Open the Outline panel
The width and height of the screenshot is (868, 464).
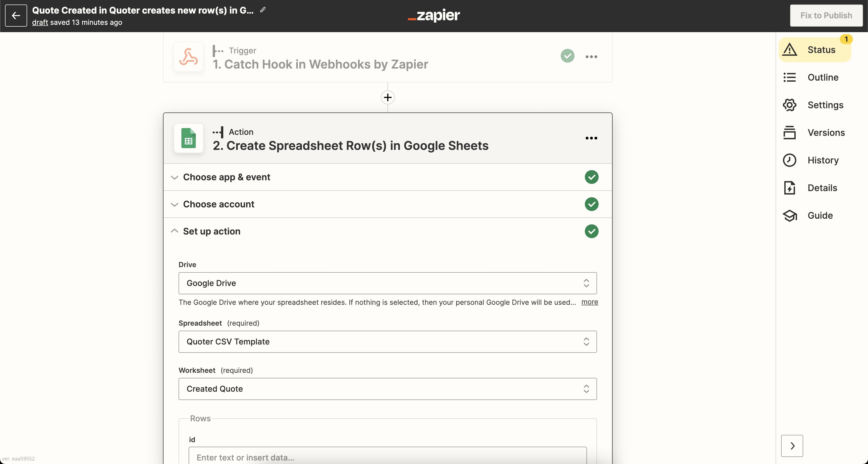coord(815,78)
